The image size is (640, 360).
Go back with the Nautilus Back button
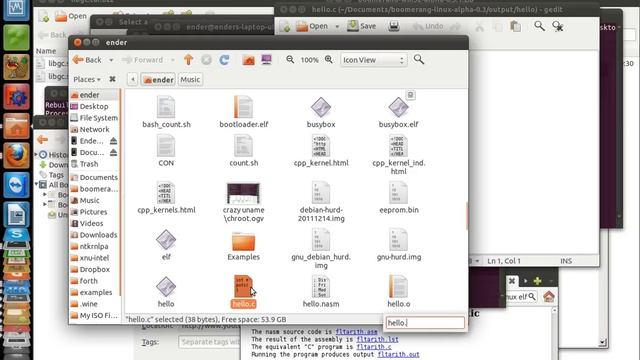coord(87,60)
